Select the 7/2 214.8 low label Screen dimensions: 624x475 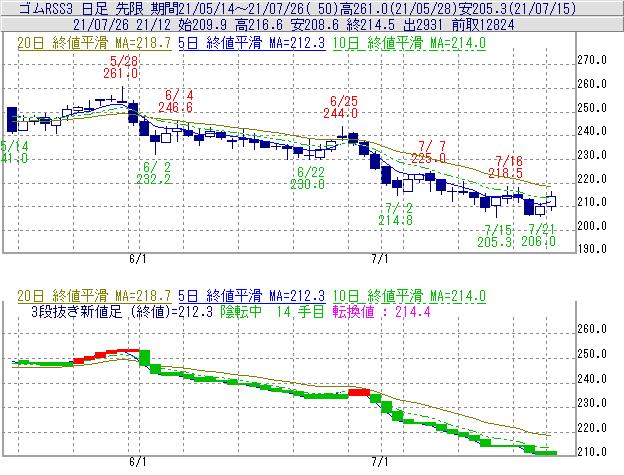pos(396,214)
